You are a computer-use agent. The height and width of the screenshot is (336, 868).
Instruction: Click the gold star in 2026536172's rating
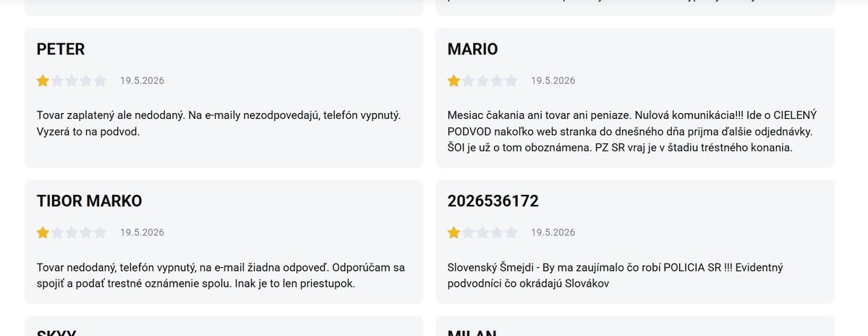coord(454,232)
